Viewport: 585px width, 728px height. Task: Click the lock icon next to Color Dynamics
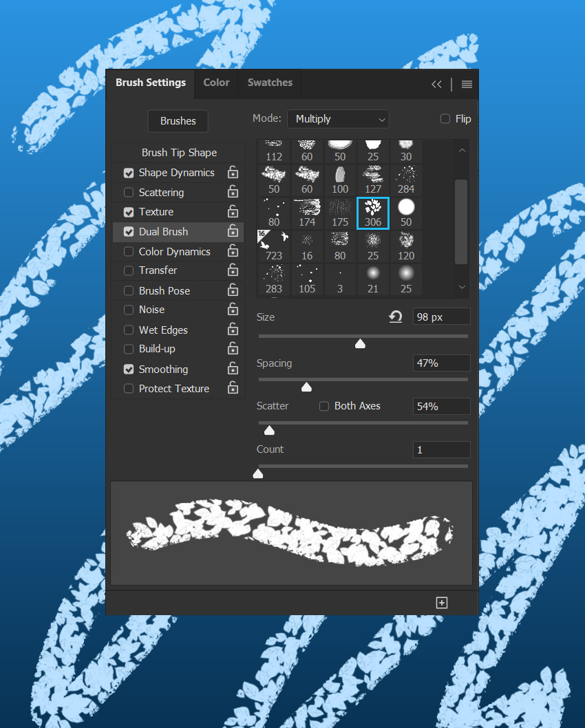click(233, 250)
